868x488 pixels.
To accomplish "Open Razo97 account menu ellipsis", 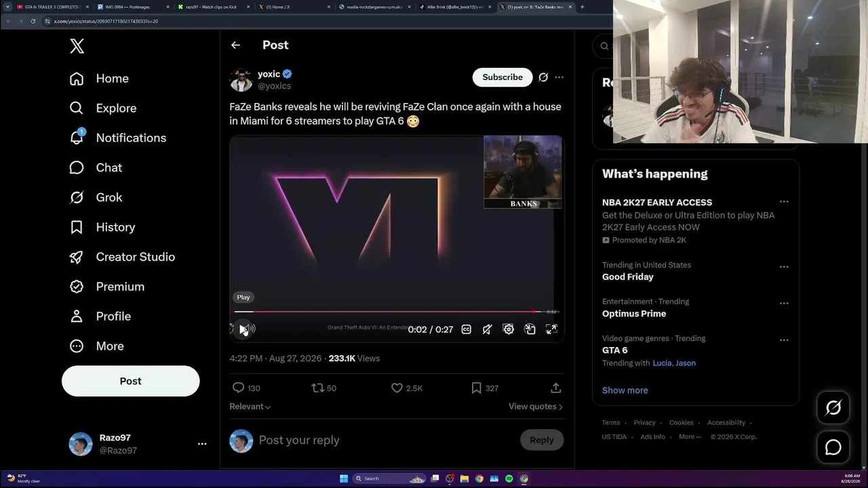I will pos(202,444).
